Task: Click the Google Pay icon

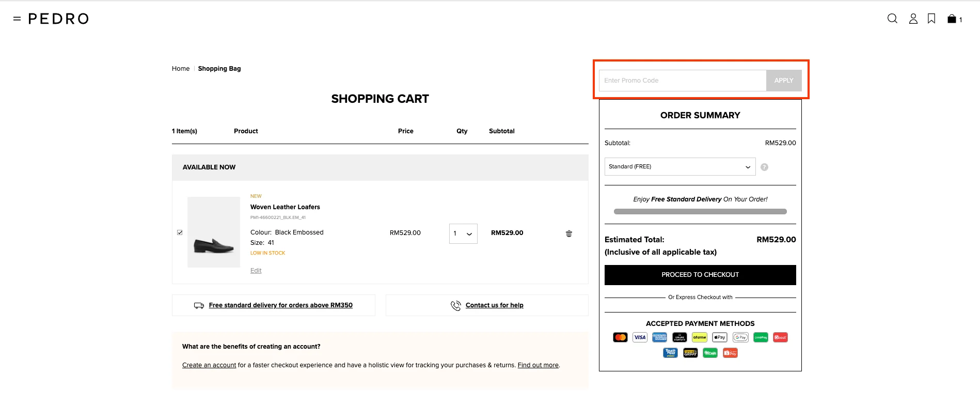Action: (740, 337)
